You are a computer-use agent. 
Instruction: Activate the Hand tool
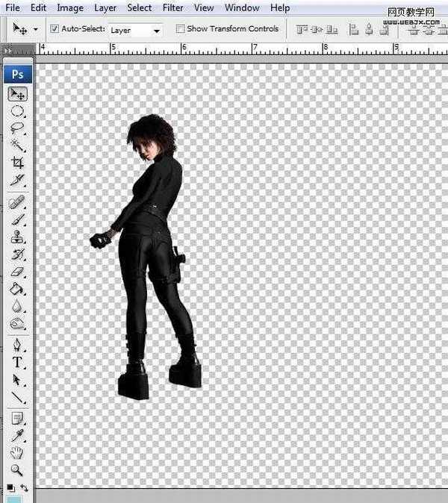pos(17,453)
